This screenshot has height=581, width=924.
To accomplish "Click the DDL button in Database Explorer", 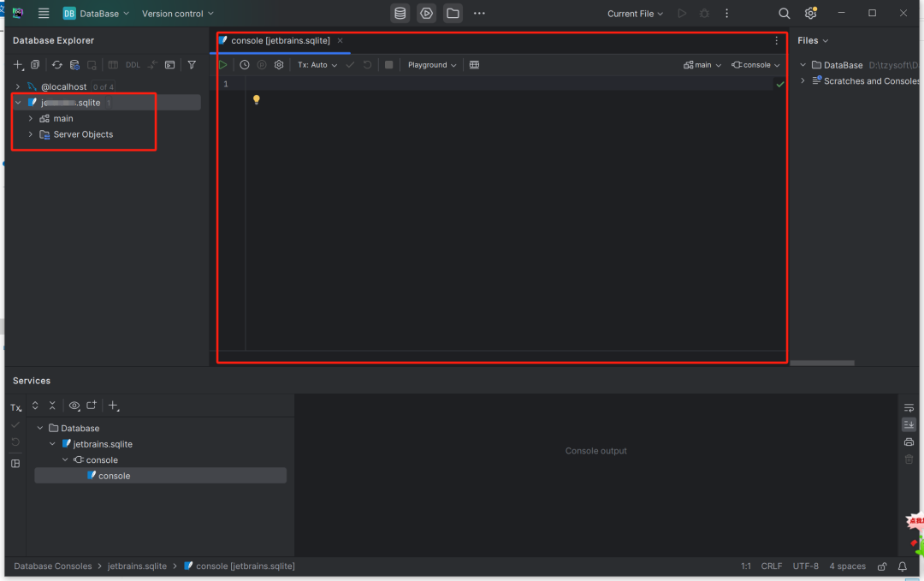I will pos(133,65).
